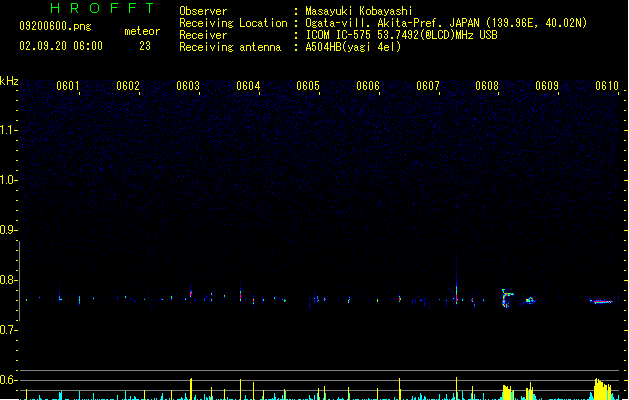The width and height of the screenshot is (629, 400).
Task: Click the tall meteor echo spike after 0607
Action: click(456, 281)
